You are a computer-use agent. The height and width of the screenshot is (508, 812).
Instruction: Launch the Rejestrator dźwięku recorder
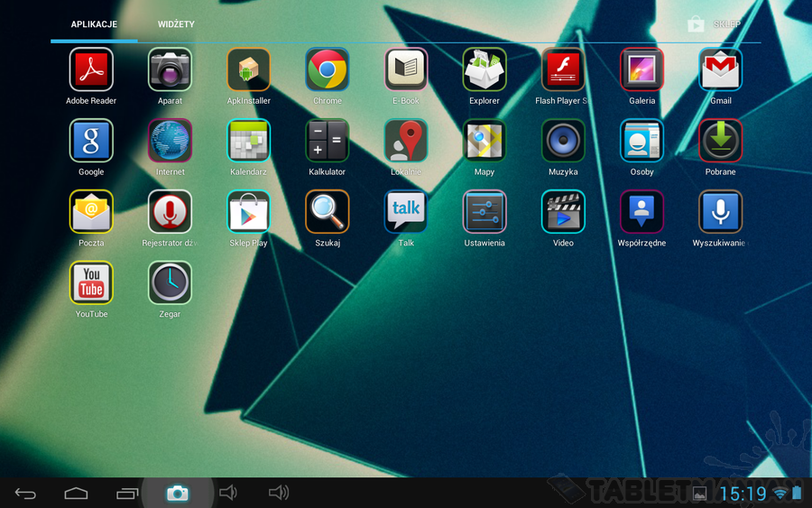pos(170,211)
